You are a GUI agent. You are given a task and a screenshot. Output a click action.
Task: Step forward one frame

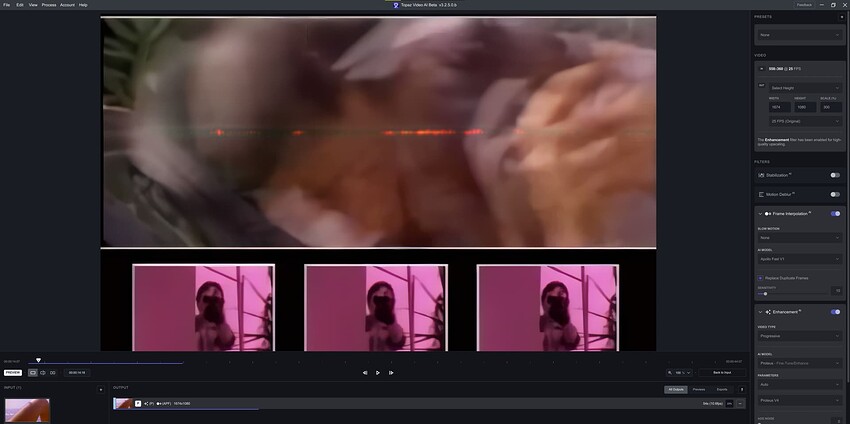[391, 372]
